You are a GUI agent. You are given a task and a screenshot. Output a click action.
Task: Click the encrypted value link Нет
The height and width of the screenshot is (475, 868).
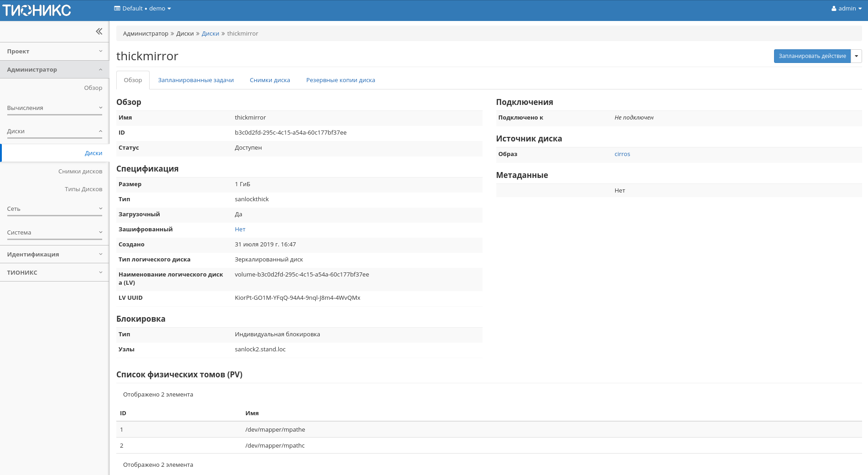[x=240, y=230]
